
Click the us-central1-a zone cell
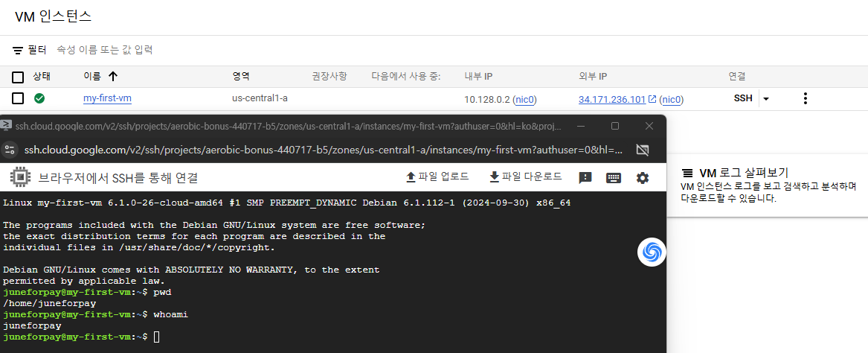[260, 98]
